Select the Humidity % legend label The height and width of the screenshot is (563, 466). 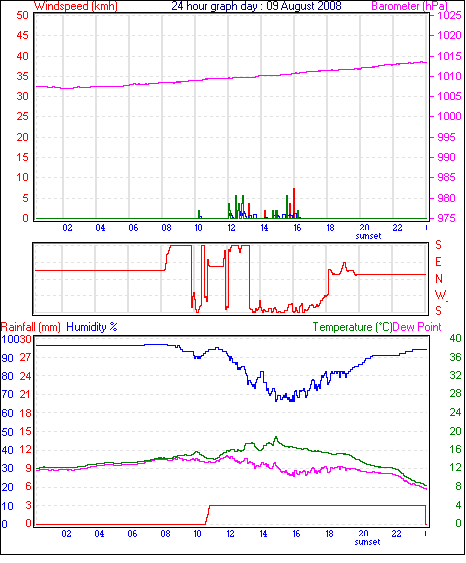click(x=92, y=327)
